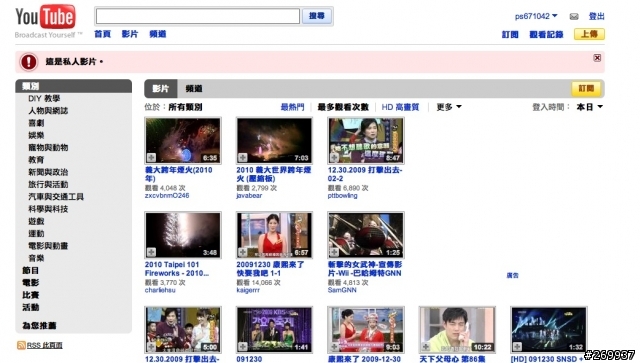Open the Taipei 101 Fireworks 3:48 thumbnail

183,235
